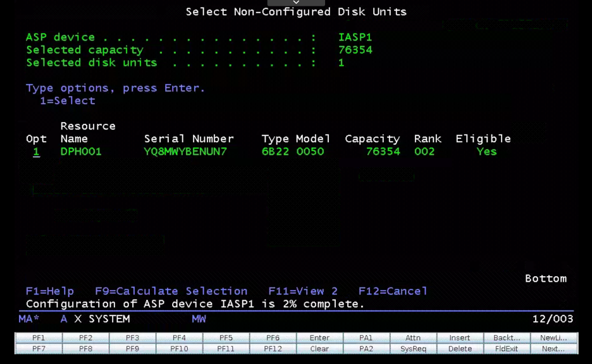Click the PF7 key button
Screen dimensions: 592x364
[39, 349]
